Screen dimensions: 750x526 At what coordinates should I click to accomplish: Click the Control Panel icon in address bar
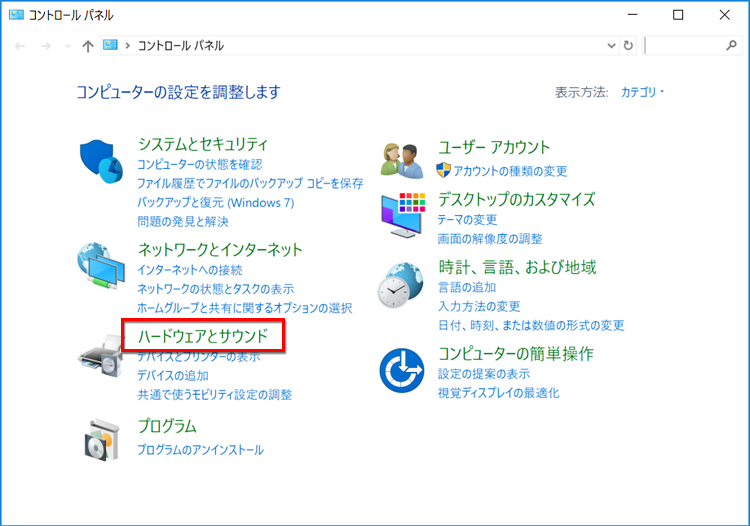pyautogui.click(x=110, y=45)
